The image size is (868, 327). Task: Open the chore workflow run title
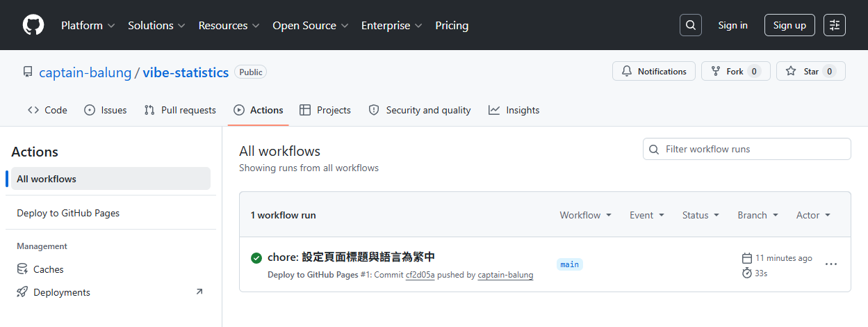click(351, 257)
